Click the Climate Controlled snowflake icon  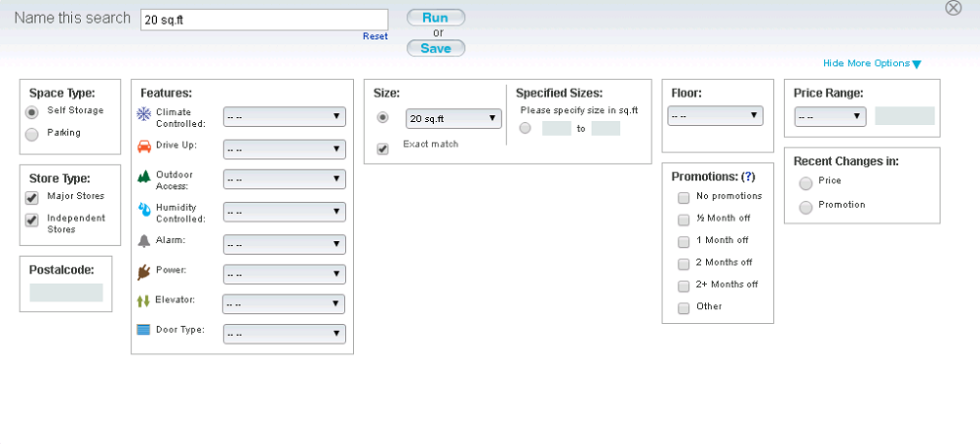tap(143, 114)
